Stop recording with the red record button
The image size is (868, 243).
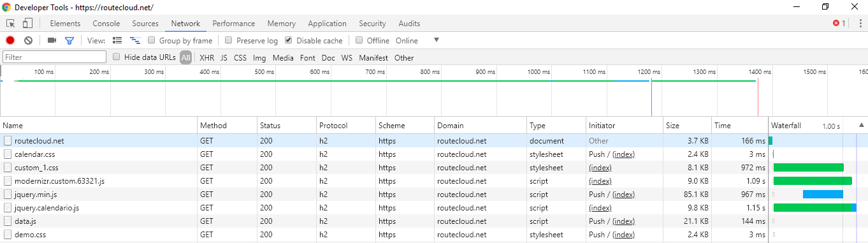point(10,40)
